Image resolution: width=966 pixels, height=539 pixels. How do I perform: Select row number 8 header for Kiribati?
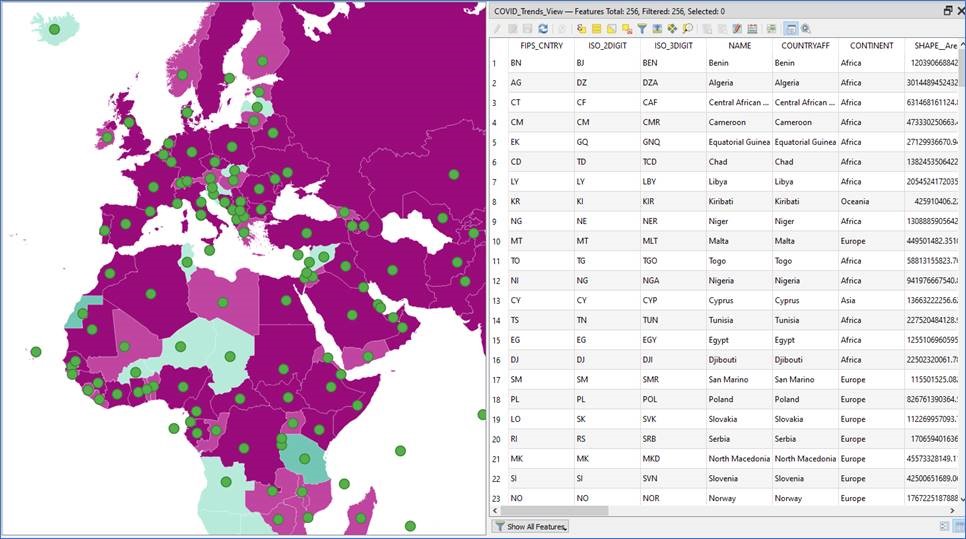pyautogui.click(x=498, y=201)
